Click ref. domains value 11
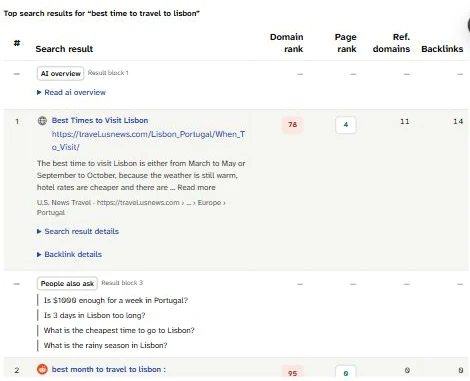Viewport: 470px width, 381px height. click(405, 121)
